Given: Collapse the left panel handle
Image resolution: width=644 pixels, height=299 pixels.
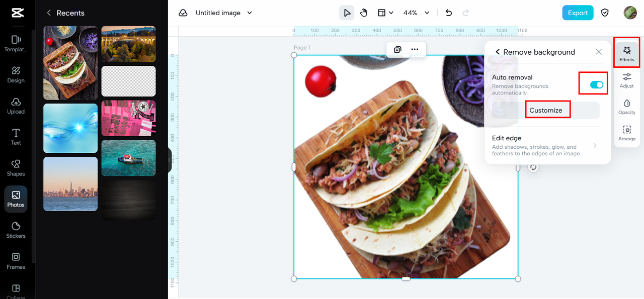Looking at the screenshot, I should coord(170,160).
